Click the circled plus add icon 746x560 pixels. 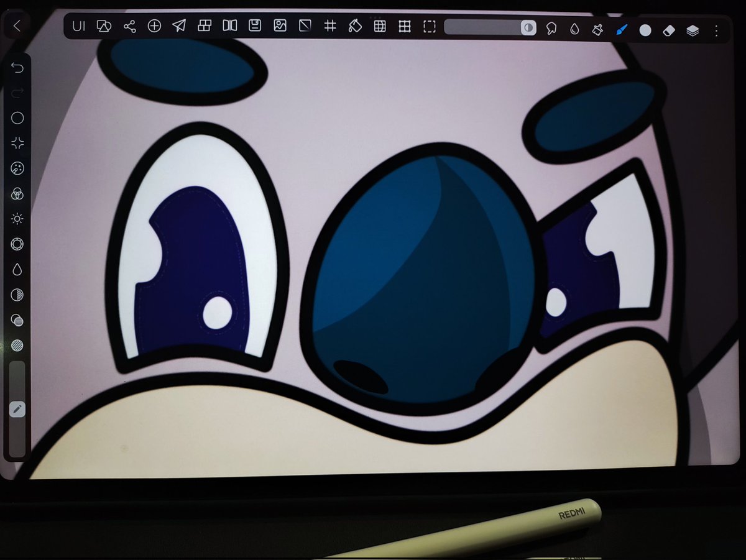[x=154, y=26]
